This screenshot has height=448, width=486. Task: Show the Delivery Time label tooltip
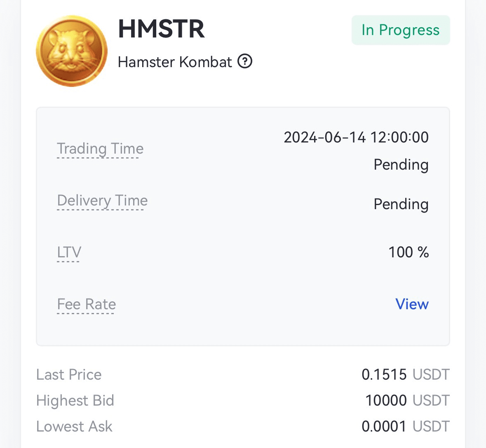coord(102,201)
